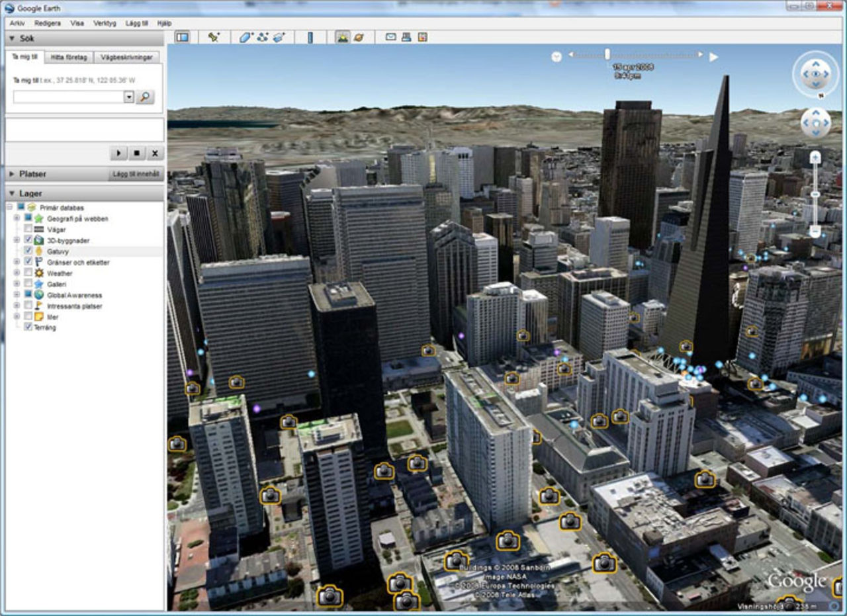Click the Move joystick hand control
Image resolution: width=847 pixels, height=616 pixels.
[x=815, y=123]
